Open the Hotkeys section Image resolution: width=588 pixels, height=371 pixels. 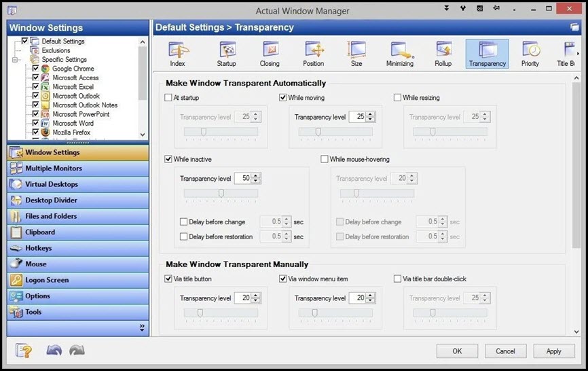point(77,248)
